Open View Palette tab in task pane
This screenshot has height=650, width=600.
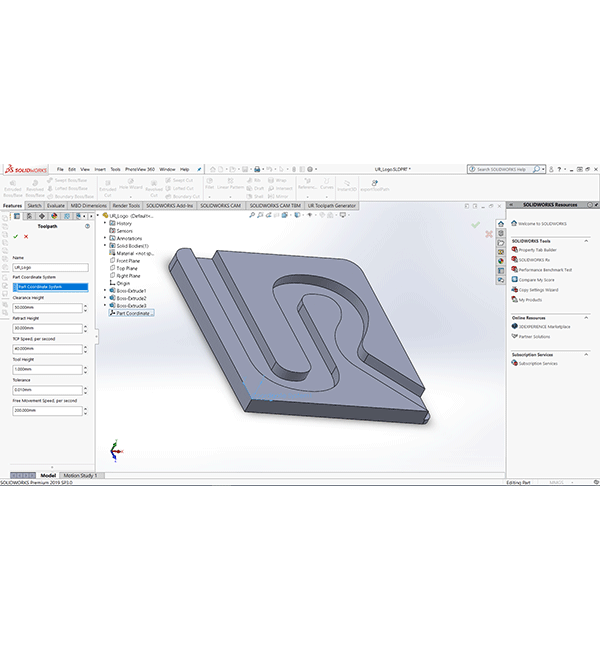pos(501,252)
